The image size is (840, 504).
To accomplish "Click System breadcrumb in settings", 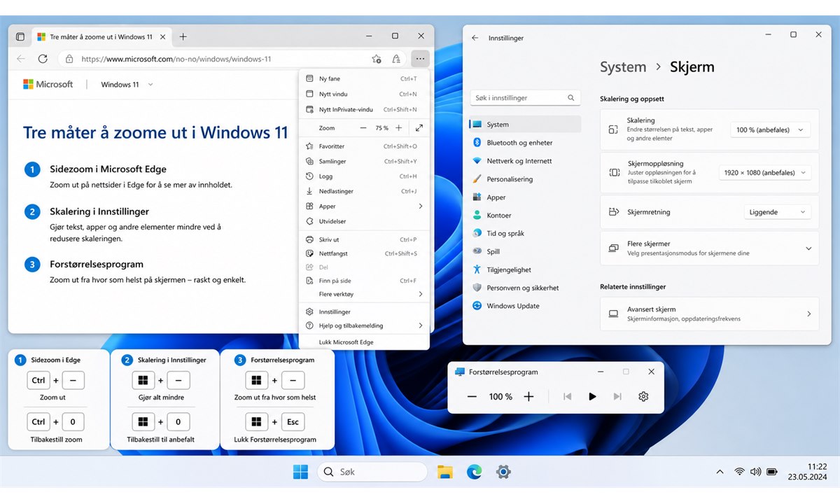I will [x=623, y=67].
